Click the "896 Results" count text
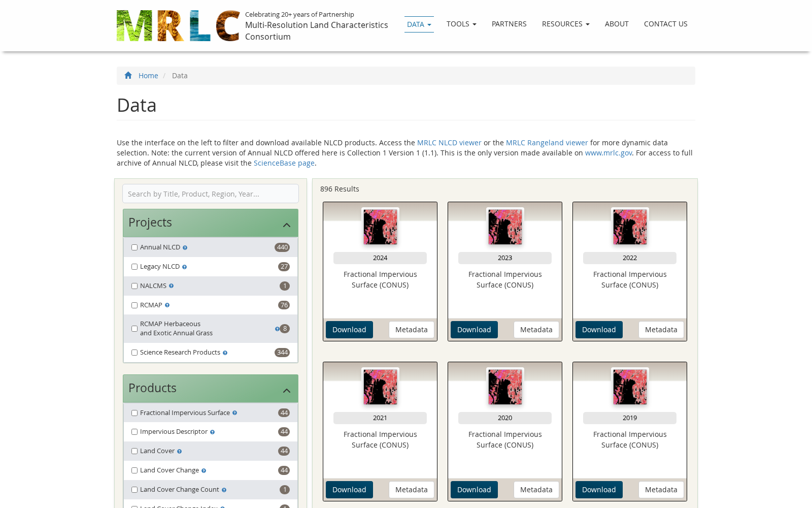The image size is (812, 508). [x=340, y=189]
